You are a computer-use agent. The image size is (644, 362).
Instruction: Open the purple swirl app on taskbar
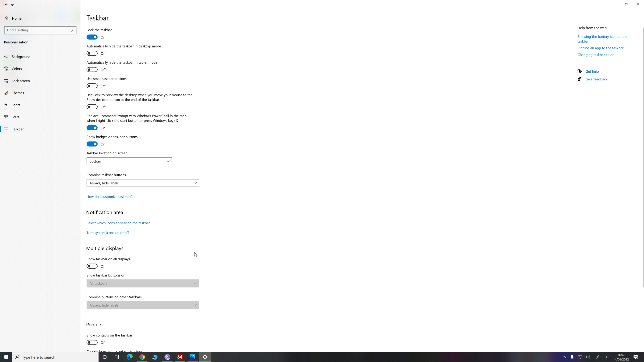168,357
